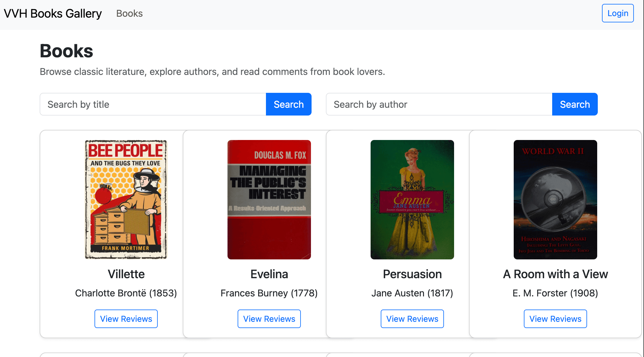Click inside the Search by title field

pos(149,104)
